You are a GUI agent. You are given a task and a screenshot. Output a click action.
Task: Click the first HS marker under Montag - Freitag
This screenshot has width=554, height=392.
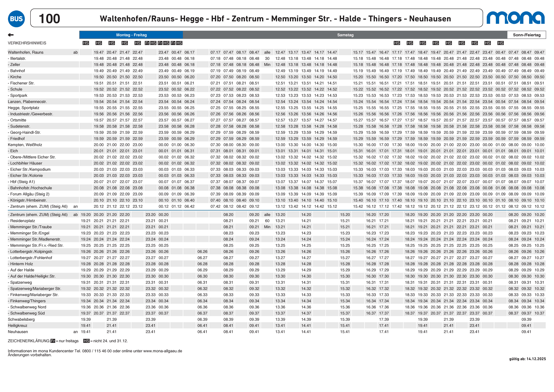coord(86,43)
